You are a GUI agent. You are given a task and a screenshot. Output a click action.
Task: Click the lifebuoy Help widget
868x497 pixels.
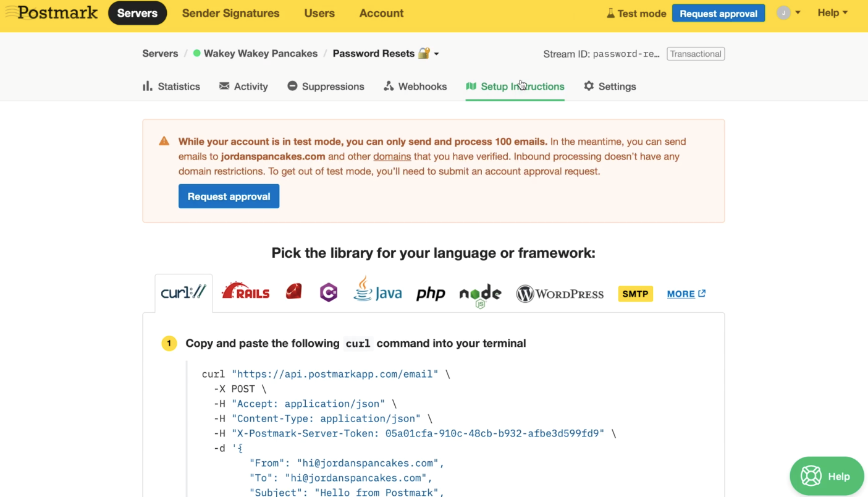click(x=827, y=476)
